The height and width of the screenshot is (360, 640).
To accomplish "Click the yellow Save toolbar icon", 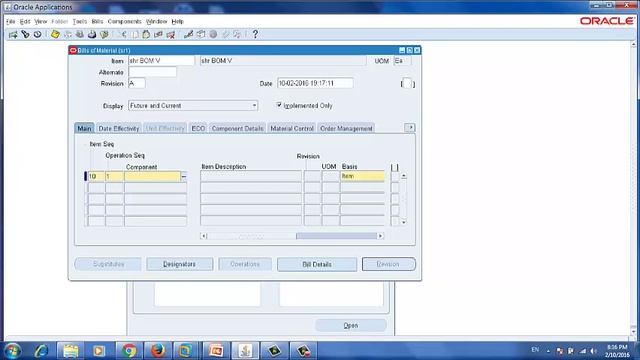I will pos(55,34).
